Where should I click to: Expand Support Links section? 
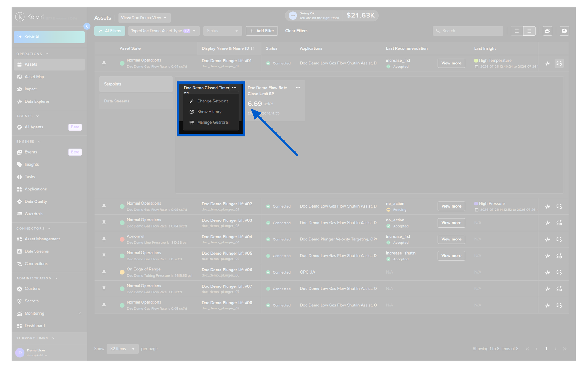(x=53, y=338)
